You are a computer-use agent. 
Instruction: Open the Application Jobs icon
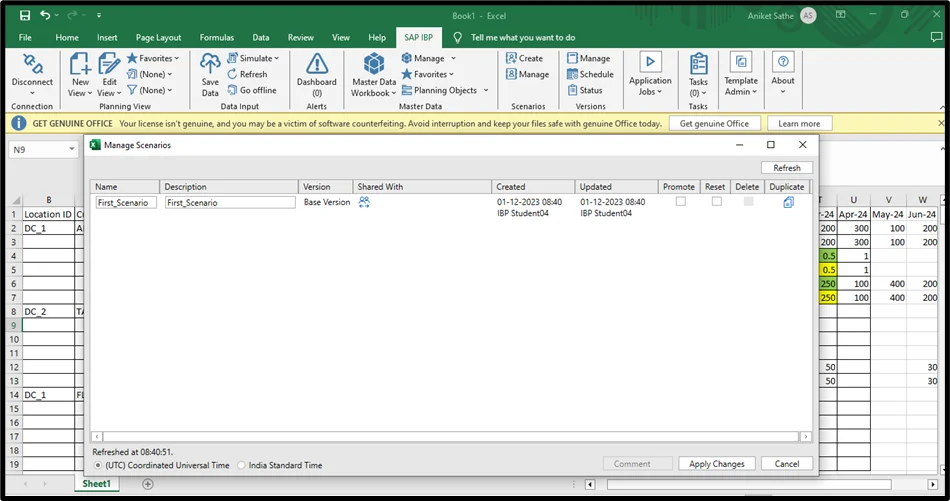click(x=650, y=62)
